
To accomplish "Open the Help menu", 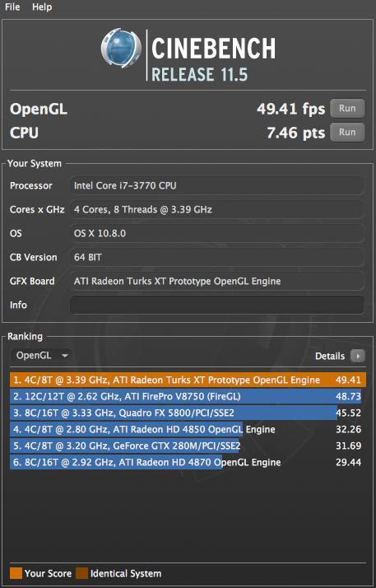I will [42, 7].
